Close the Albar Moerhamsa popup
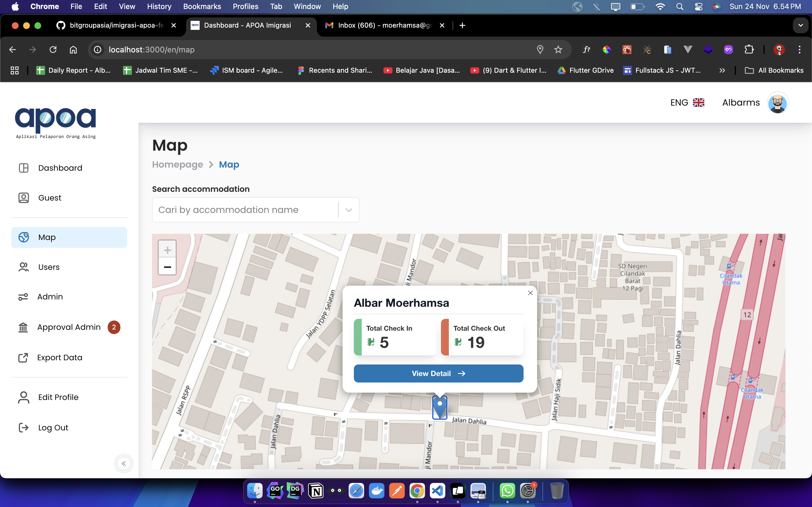 coord(530,293)
